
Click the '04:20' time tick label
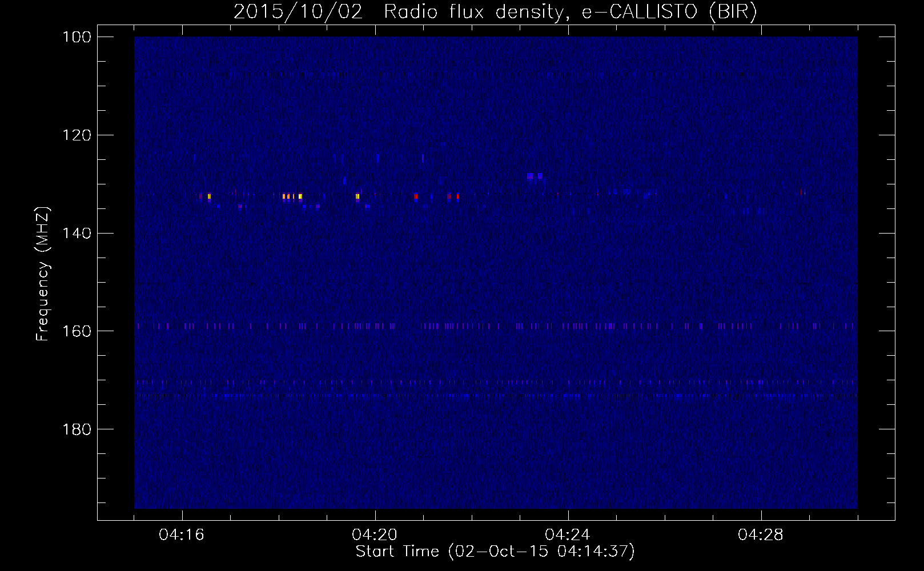(x=375, y=535)
